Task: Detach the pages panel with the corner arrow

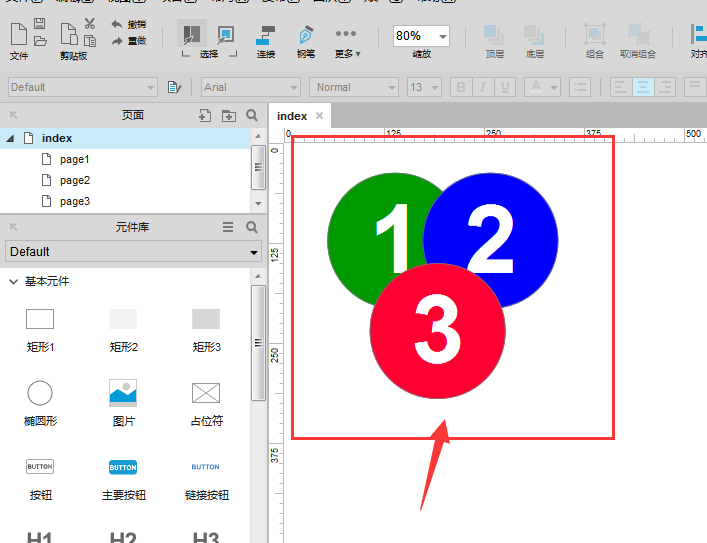Action: (x=14, y=115)
